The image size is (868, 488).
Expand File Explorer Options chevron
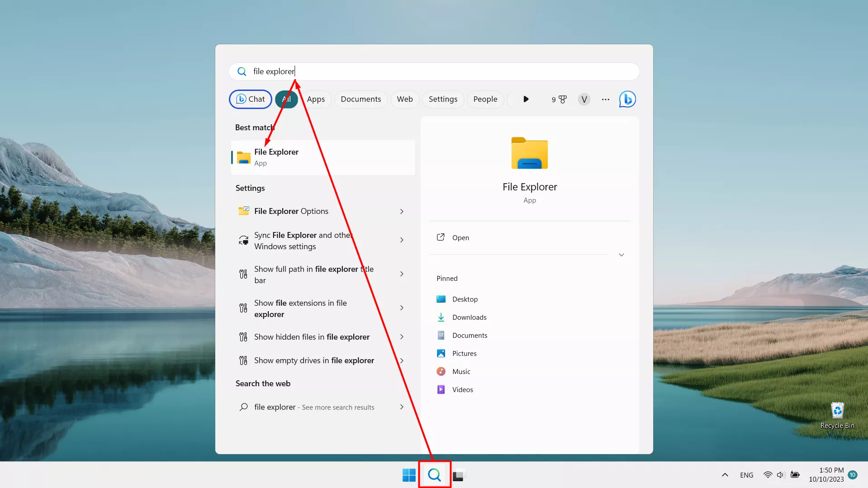click(402, 211)
